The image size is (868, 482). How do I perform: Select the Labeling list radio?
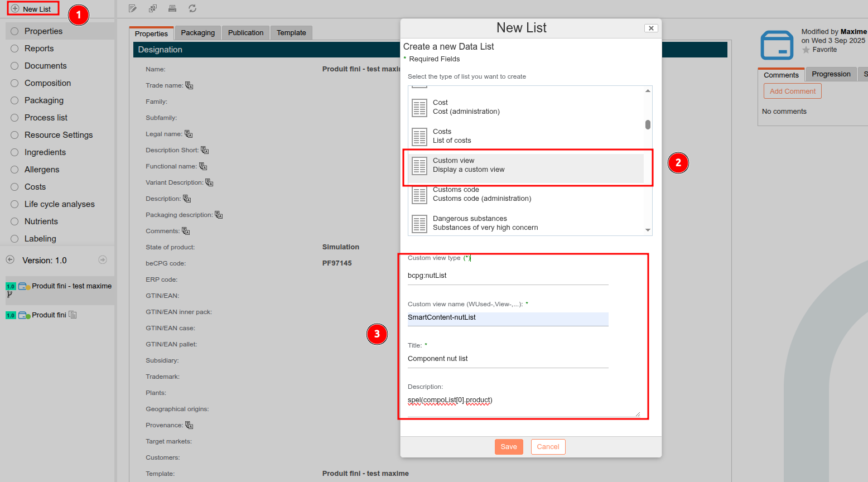pyautogui.click(x=15, y=239)
